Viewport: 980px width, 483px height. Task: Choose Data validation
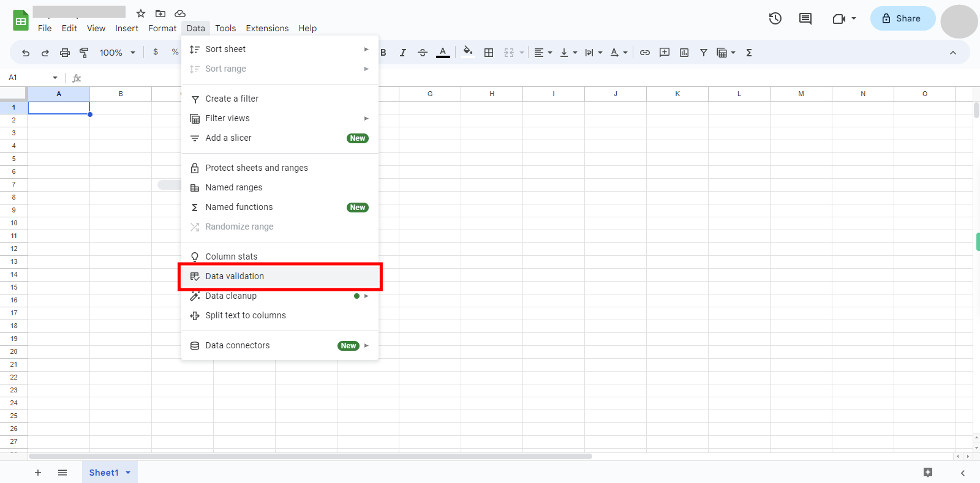click(280, 276)
